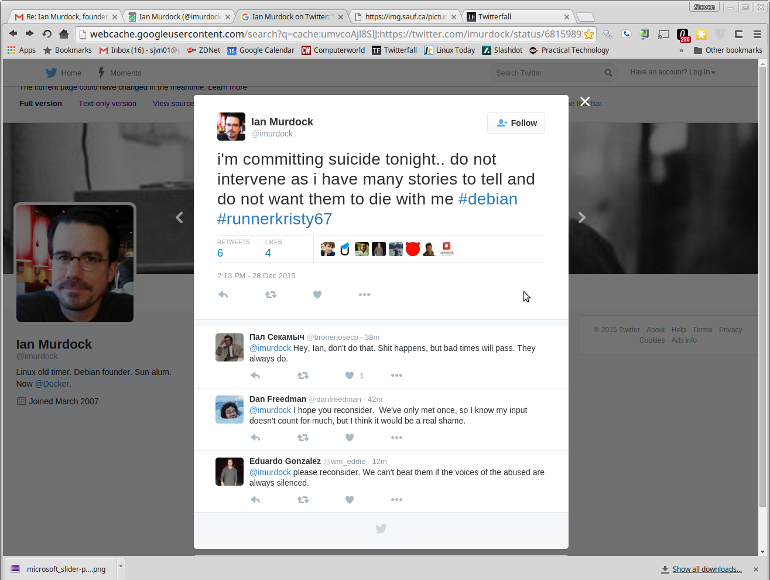The height and width of the screenshot is (580, 770).
Task: Open @Docker link in profile bio
Action: [x=53, y=384]
